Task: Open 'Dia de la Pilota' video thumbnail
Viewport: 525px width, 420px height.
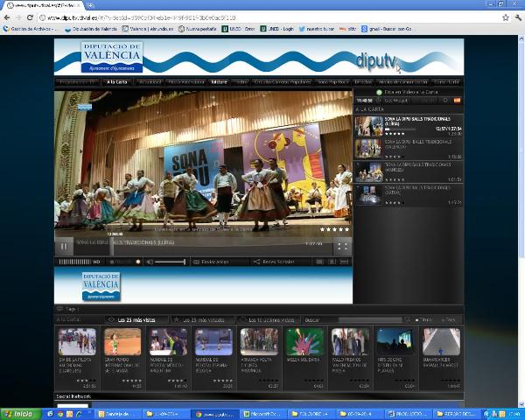Action: (77, 341)
